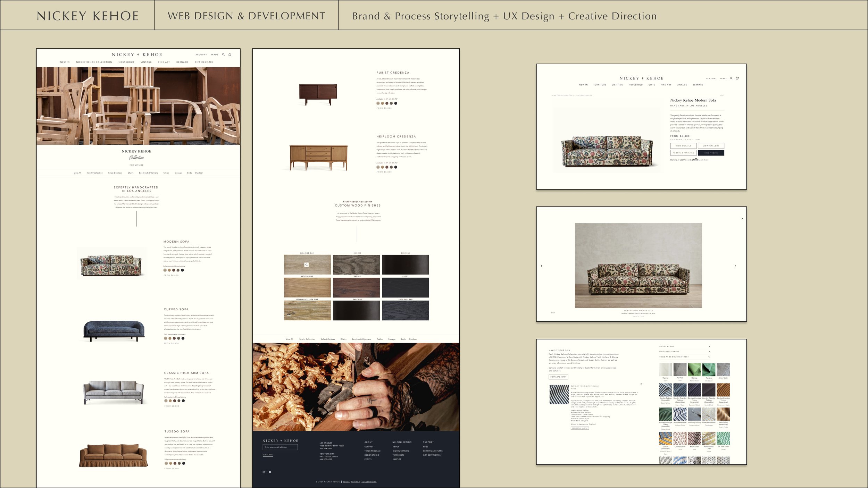Expand the Holland & Sherry fabric section
Screen dimensions: 868x488
(709, 352)
